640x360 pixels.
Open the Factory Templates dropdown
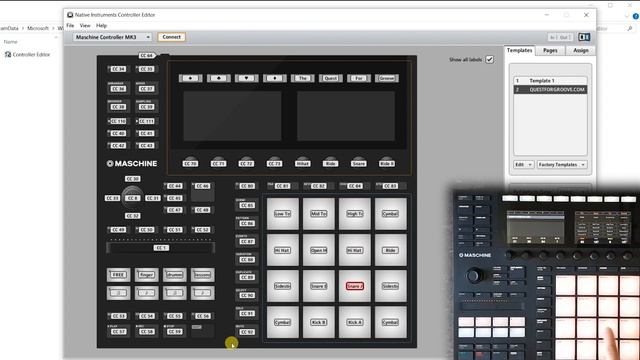coord(562,164)
